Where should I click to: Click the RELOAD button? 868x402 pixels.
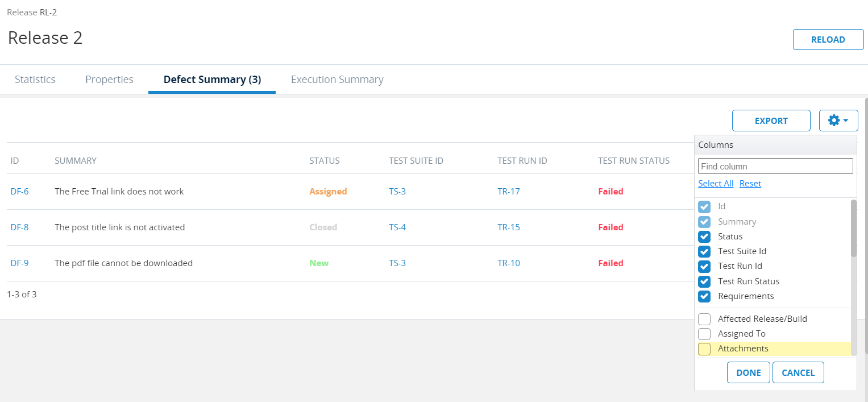tap(828, 40)
